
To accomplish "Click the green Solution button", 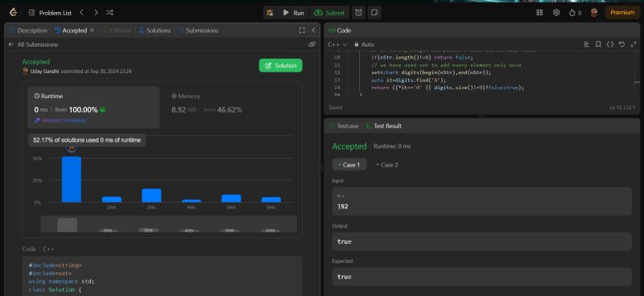I will pos(280,66).
